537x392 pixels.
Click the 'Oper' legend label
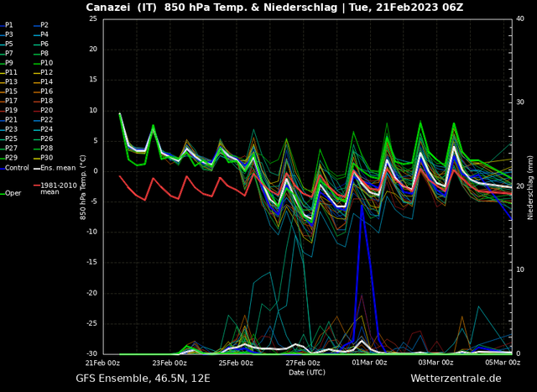point(13,193)
